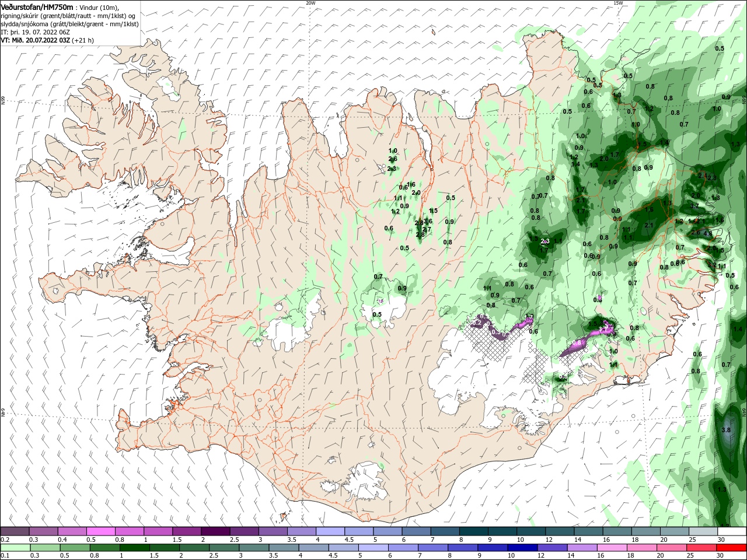747x560 pixels.
Task: Pick the 1.5 swatch in the rain scale
Action: tap(165, 548)
